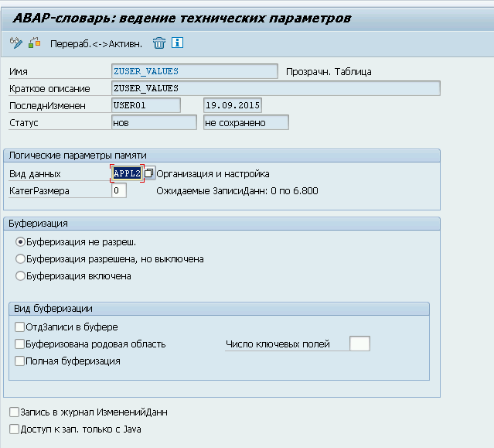Check Буферизована родовая область checkbox
This screenshot has height=448, width=494.
click(19, 344)
